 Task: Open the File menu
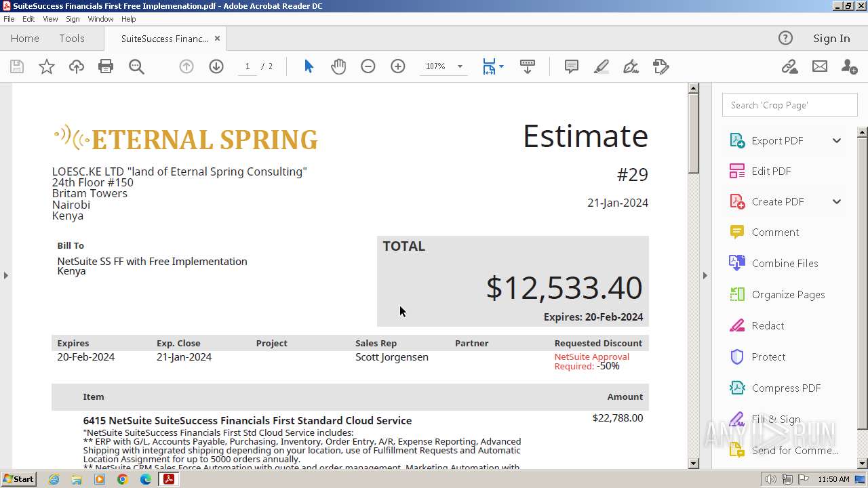tap(9, 19)
